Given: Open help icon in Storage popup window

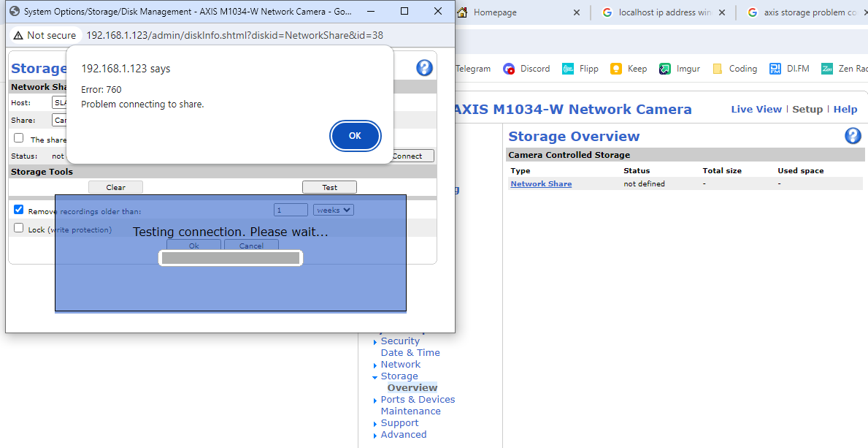Looking at the screenshot, I should (x=425, y=68).
